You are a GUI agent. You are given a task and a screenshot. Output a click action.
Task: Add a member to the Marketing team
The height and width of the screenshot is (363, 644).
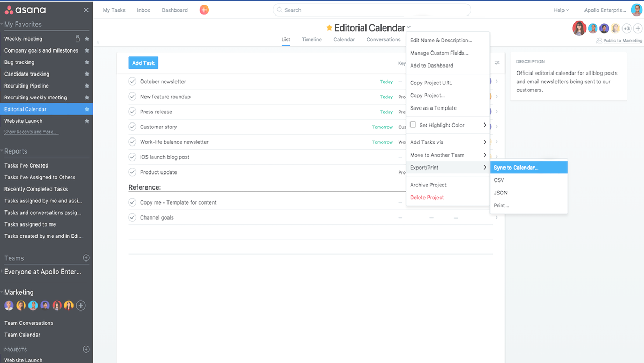pos(80,306)
